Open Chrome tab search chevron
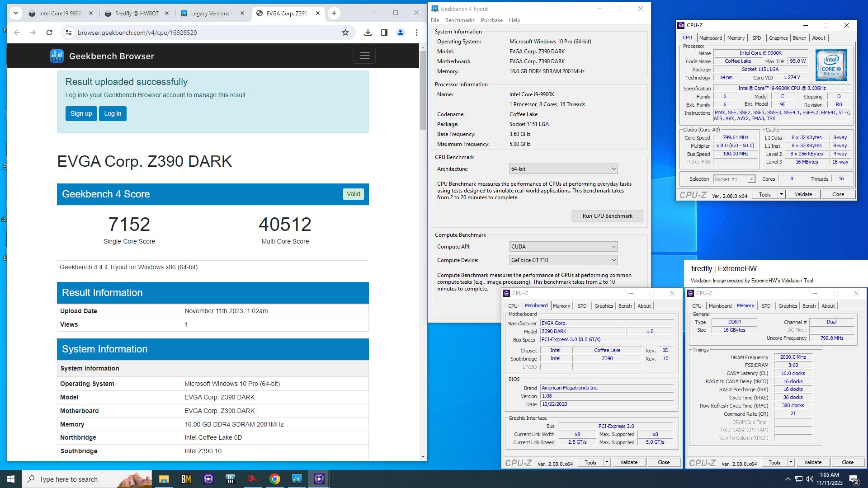 click(16, 13)
